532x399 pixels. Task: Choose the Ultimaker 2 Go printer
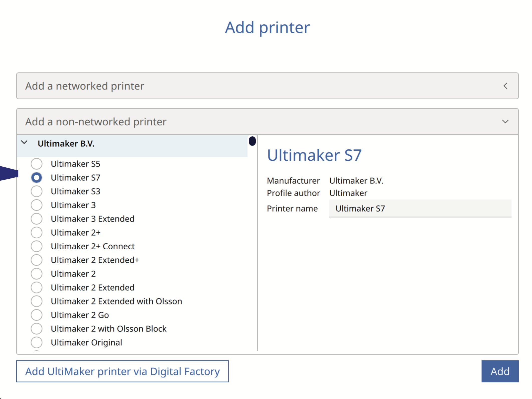[37, 315]
